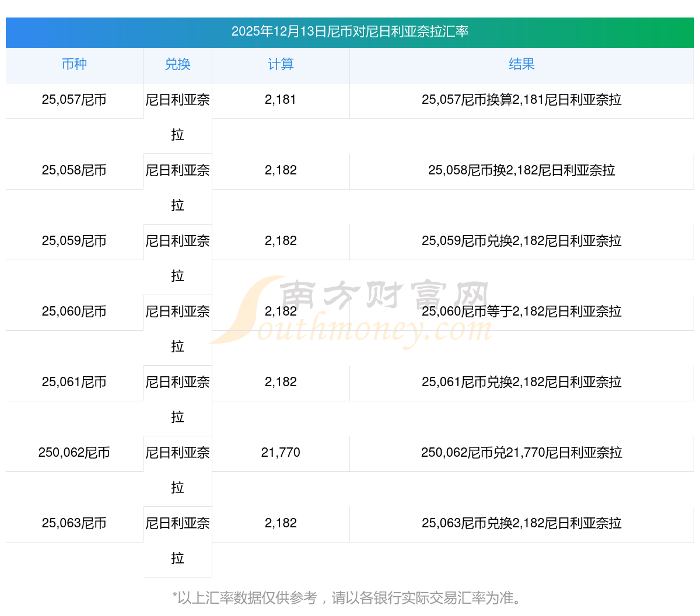Click result 25,059尼币兑换2,182尼日利亚奈拉

521,242
